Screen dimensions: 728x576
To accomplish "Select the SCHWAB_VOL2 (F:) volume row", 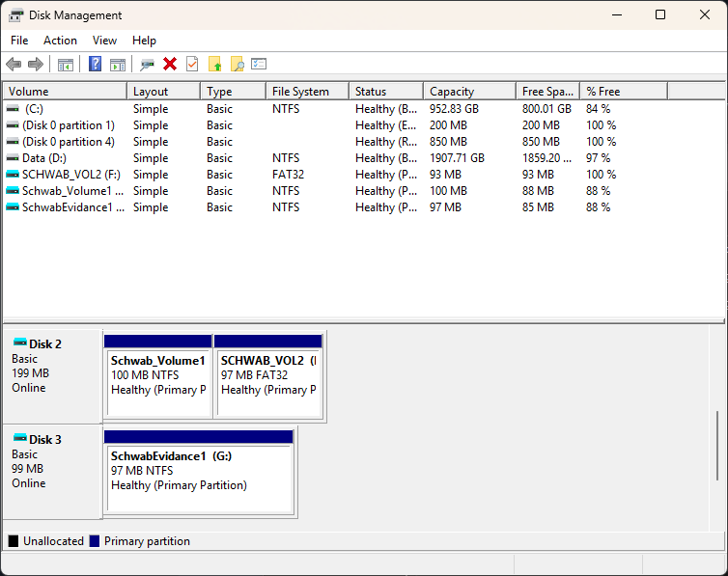I will point(364,175).
